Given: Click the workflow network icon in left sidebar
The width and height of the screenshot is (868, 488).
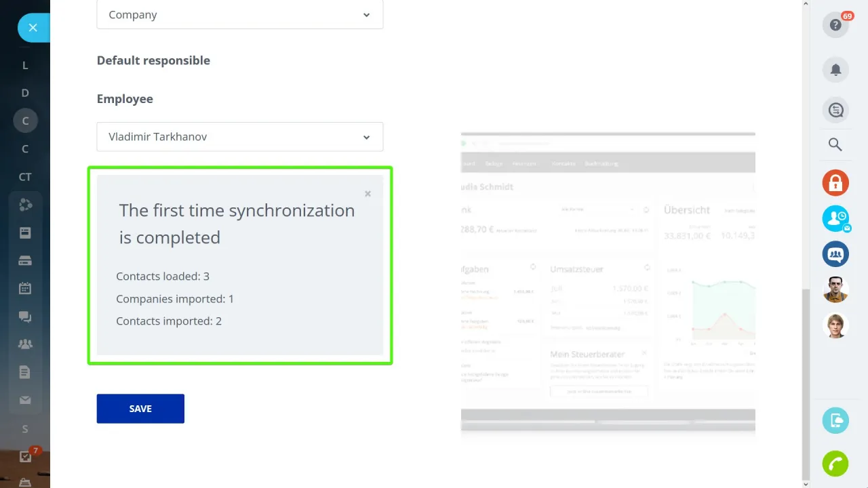Looking at the screenshot, I should click(25, 205).
